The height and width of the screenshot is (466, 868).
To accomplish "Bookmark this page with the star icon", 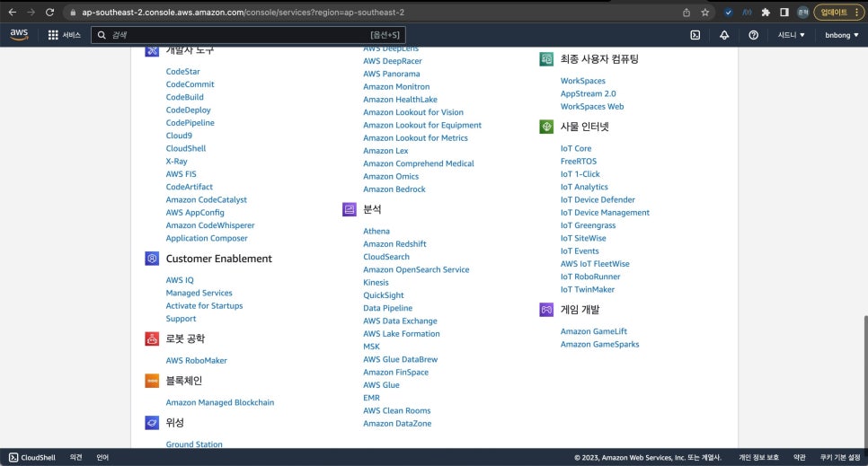I will (x=704, y=13).
